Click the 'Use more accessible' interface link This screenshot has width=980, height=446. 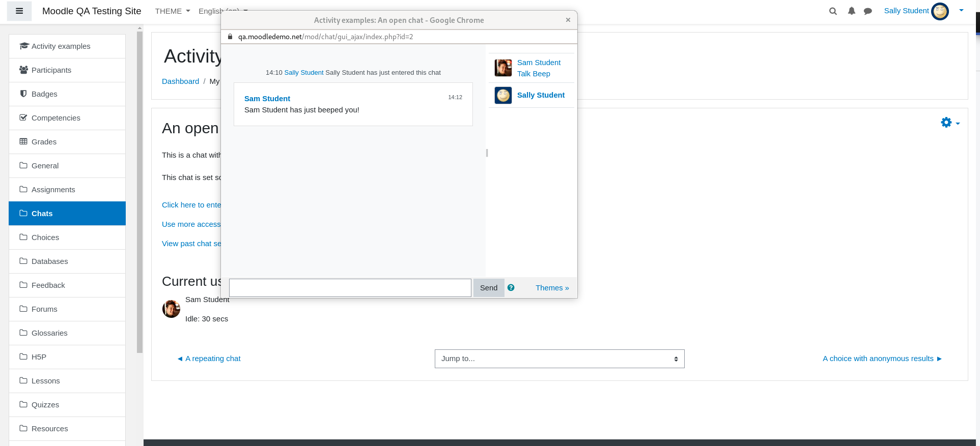[x=191, y=224]
